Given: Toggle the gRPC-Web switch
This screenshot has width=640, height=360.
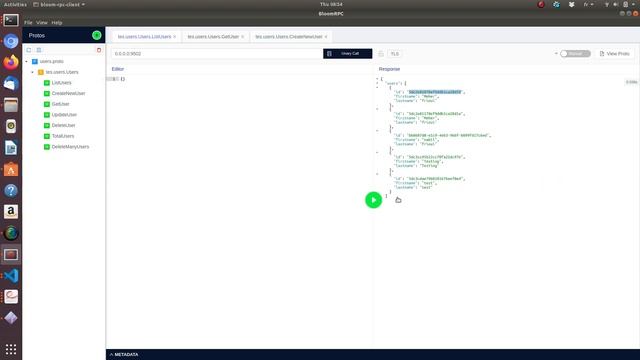Looking at the screenshot, I should (x=575, y=53).
